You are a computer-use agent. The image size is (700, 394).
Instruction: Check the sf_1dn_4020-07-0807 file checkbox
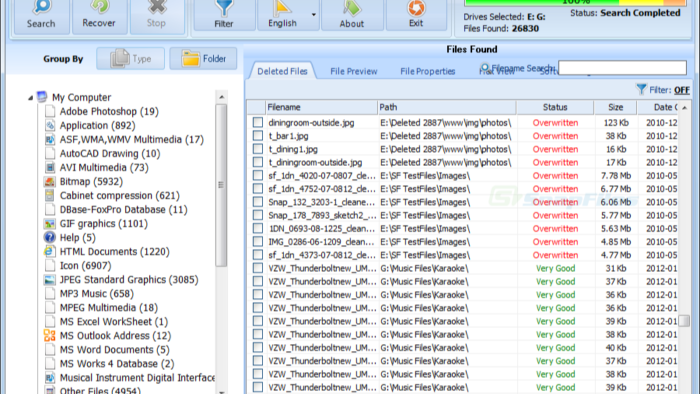click(x=258, y=175)
